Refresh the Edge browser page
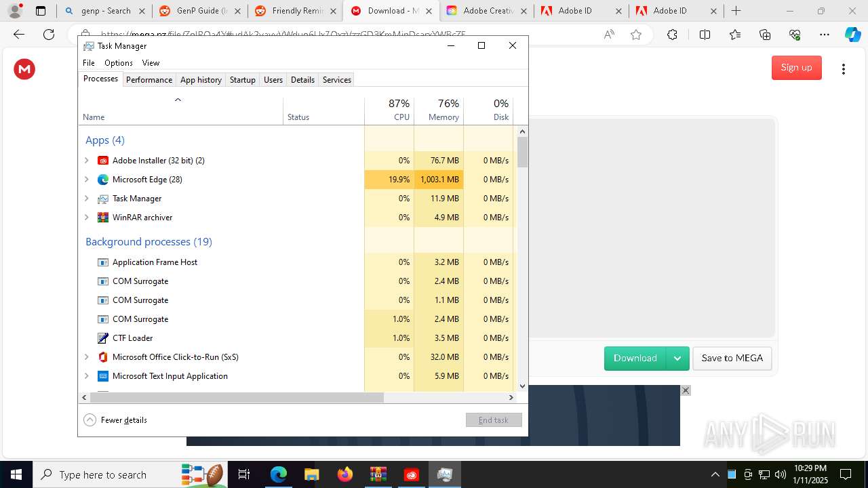This screenshot has width=868, height=488. (x=49, y=35)
